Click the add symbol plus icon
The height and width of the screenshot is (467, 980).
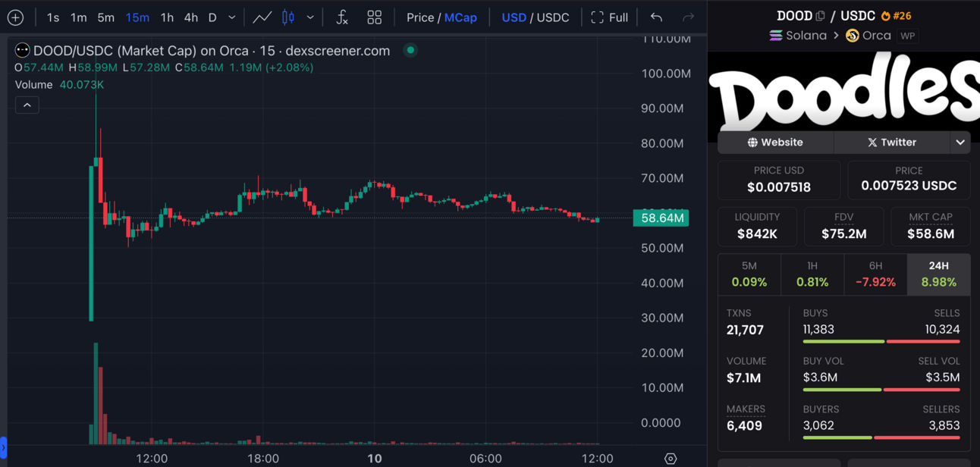[x=15, y=17]
